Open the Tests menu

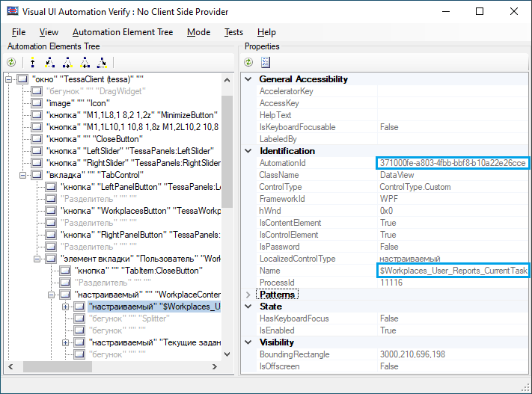point(233,32)
